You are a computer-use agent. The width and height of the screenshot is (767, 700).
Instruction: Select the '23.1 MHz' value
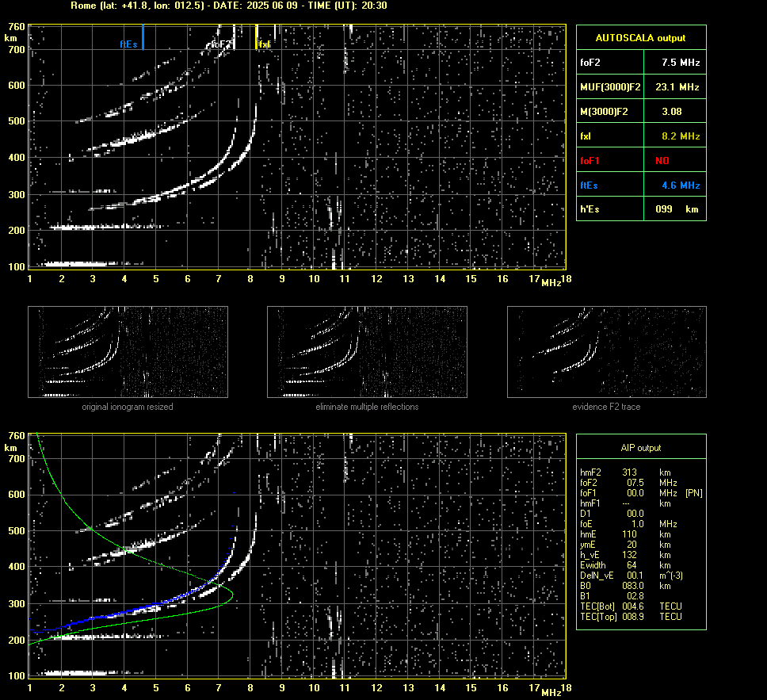coord(677,87)
